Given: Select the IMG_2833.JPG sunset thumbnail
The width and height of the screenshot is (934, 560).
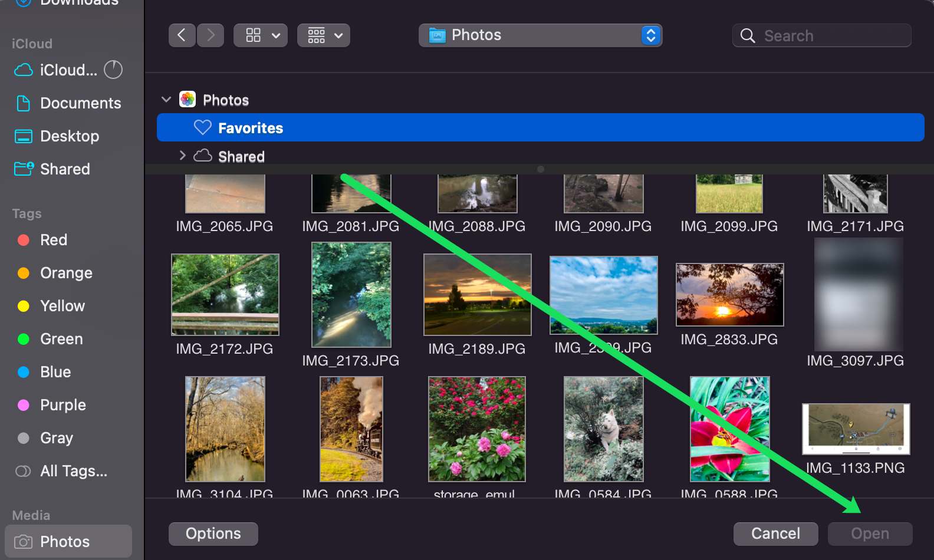Looking at the screenshot, I should point(729,295).
